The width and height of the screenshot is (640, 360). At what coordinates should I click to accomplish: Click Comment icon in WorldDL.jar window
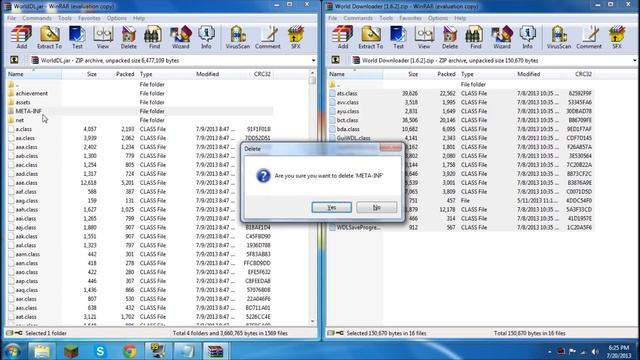268,37
